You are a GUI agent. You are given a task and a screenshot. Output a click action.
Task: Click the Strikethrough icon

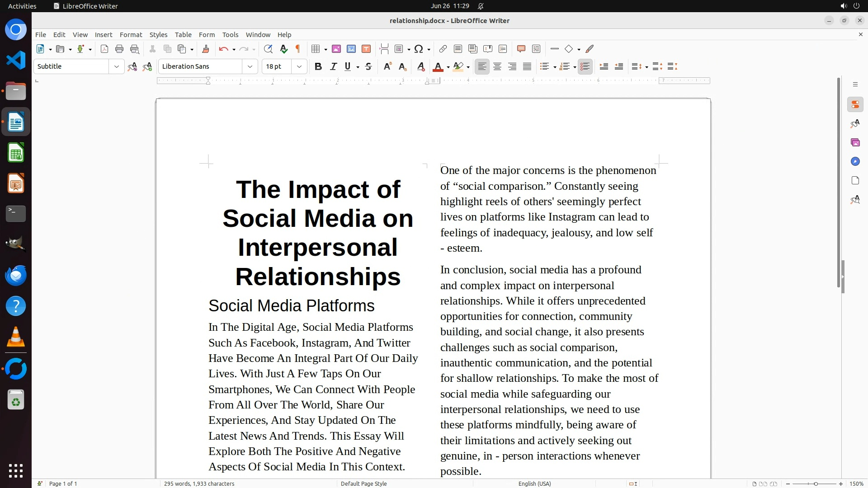point(368,67)
